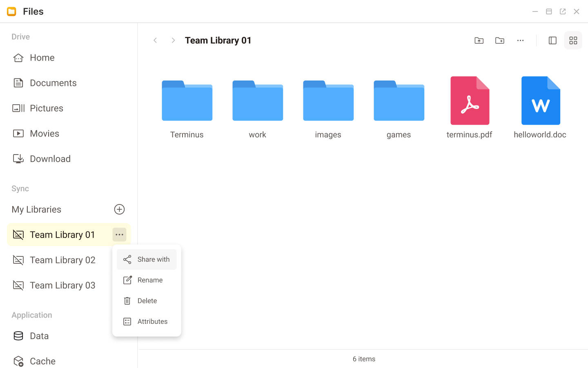Viewport: 588px width, 368px height.
Task: Choose Delete from context menu
Action: [147, 301]
